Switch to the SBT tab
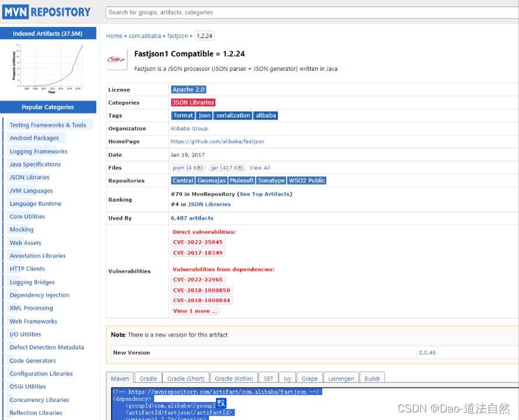Image resolution: width=519 pixels, height=420 pixels. tap(268, 378)
